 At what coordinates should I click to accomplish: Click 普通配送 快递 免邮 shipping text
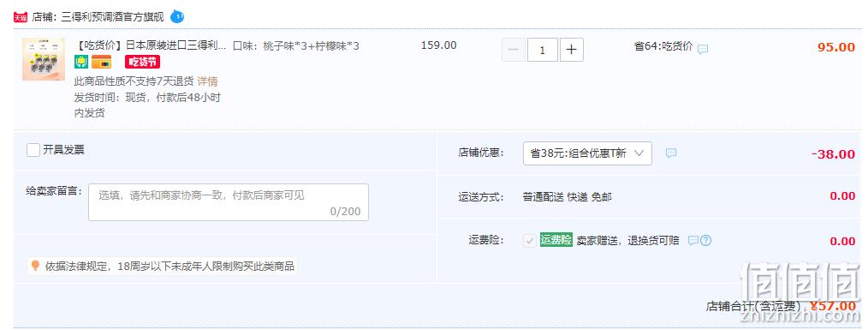click(567, 197)
